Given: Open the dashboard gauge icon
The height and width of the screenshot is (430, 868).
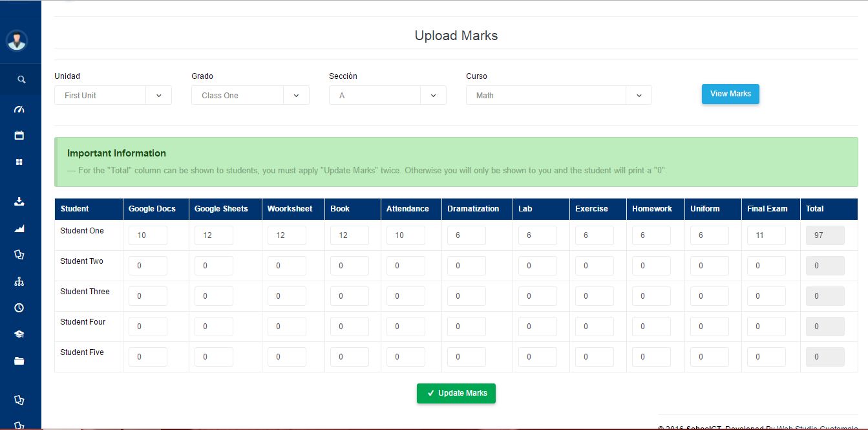Looking at the screenshot, I should click(x=19, y=109).
